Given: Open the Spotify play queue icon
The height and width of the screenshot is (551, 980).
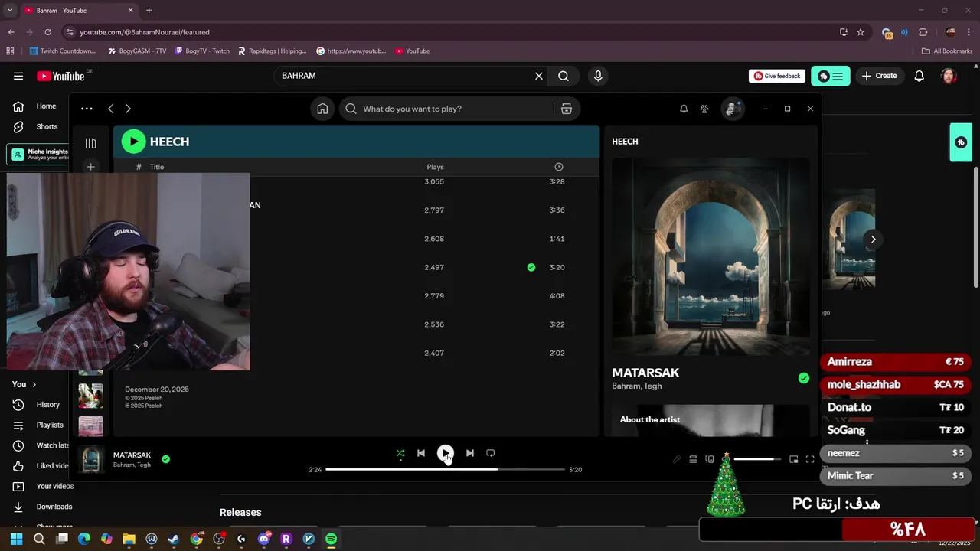Looking at the screenshot, I should 693,459.
